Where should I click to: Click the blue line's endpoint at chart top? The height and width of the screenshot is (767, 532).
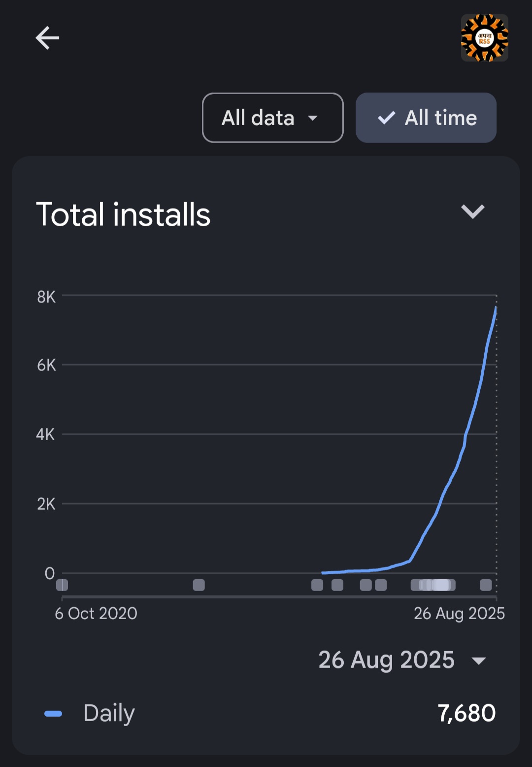click(496, 308)
